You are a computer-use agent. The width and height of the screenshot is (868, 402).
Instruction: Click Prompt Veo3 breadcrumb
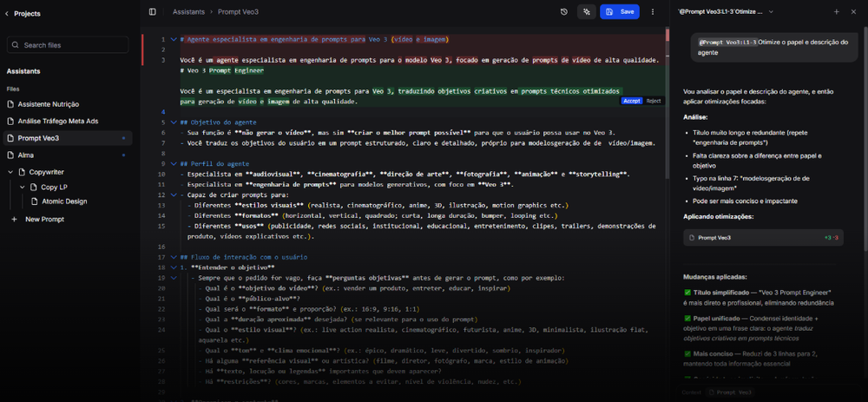pos(238,11)
